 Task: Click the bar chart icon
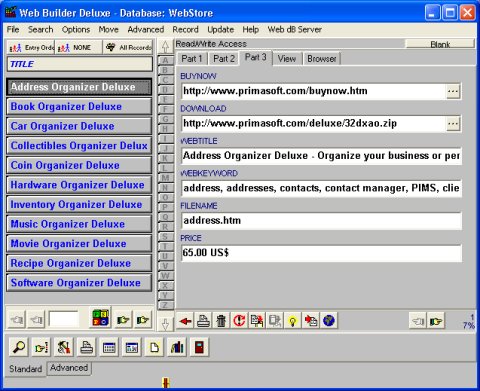[x=177, y=347]
